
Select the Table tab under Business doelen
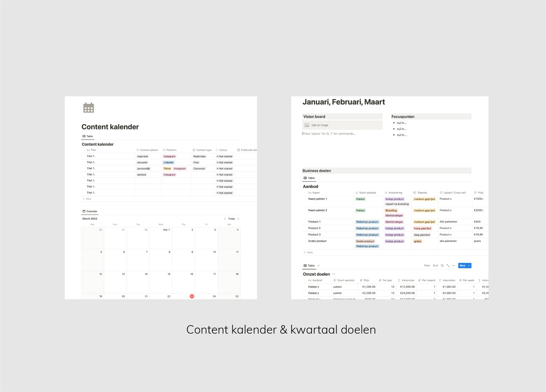click(x=309, y=178)
